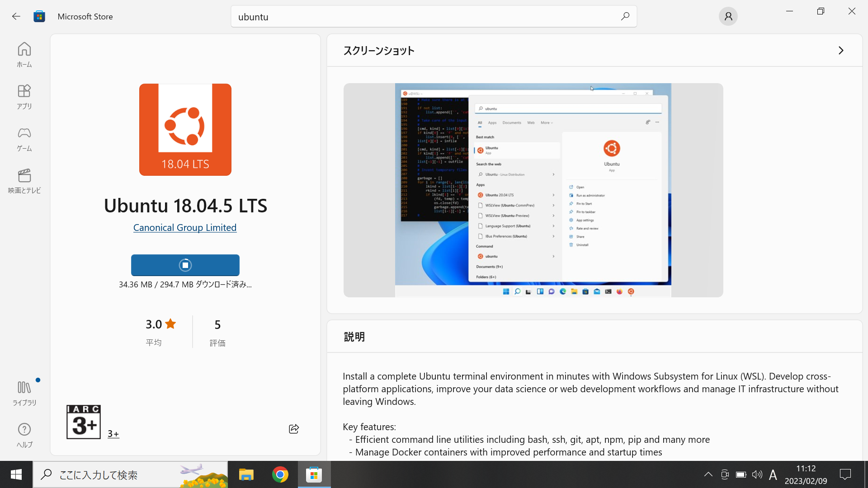
Task: Open the Windows Start menu
Action: [16, 474]
